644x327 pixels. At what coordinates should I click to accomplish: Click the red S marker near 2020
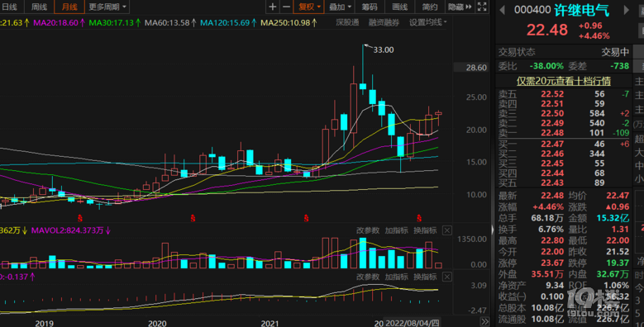tap(193, 218)
